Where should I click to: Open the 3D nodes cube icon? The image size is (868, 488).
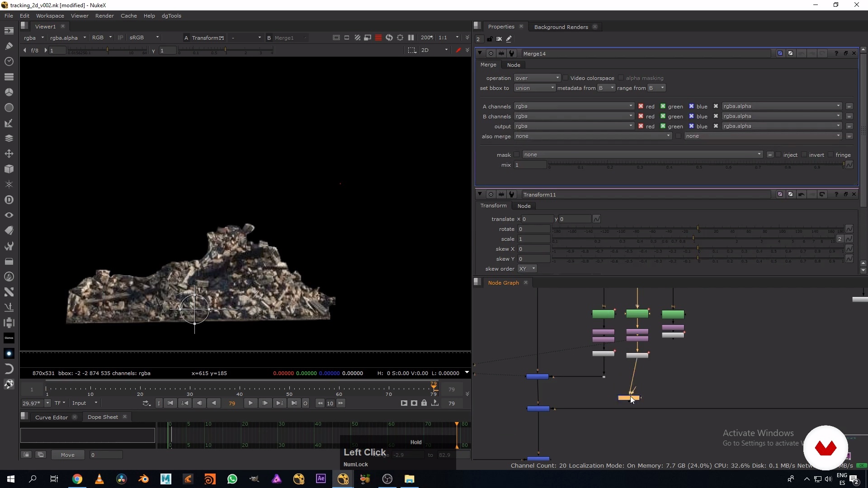[9, 169]
